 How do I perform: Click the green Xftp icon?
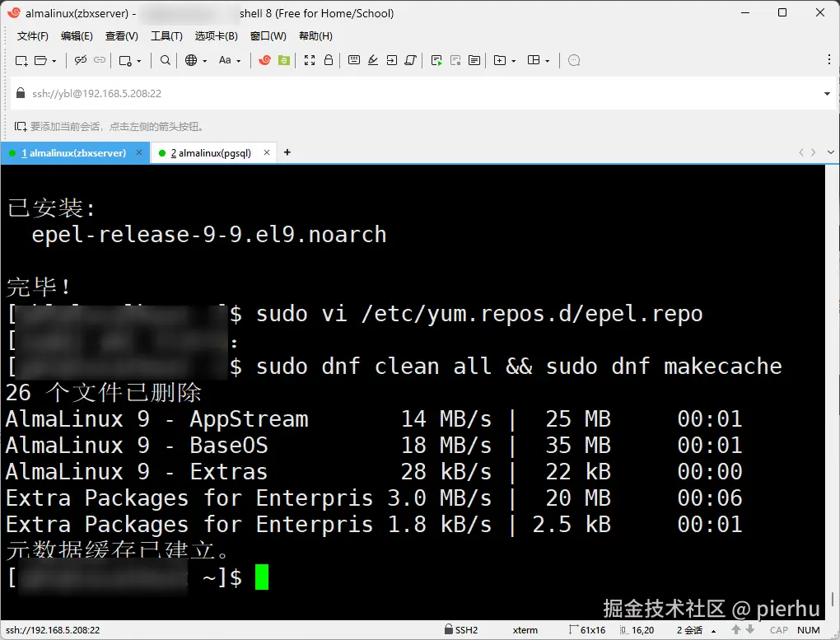coord(284,60)
